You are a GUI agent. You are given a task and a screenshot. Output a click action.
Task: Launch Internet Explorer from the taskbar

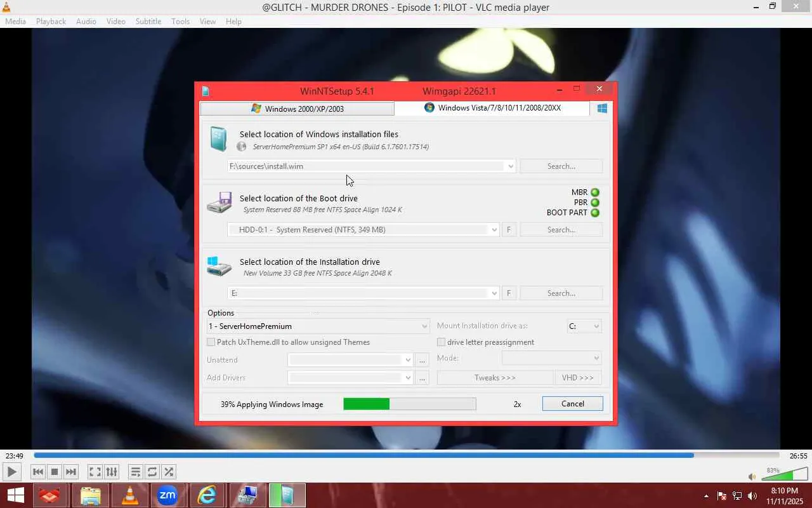click(206, 495)
